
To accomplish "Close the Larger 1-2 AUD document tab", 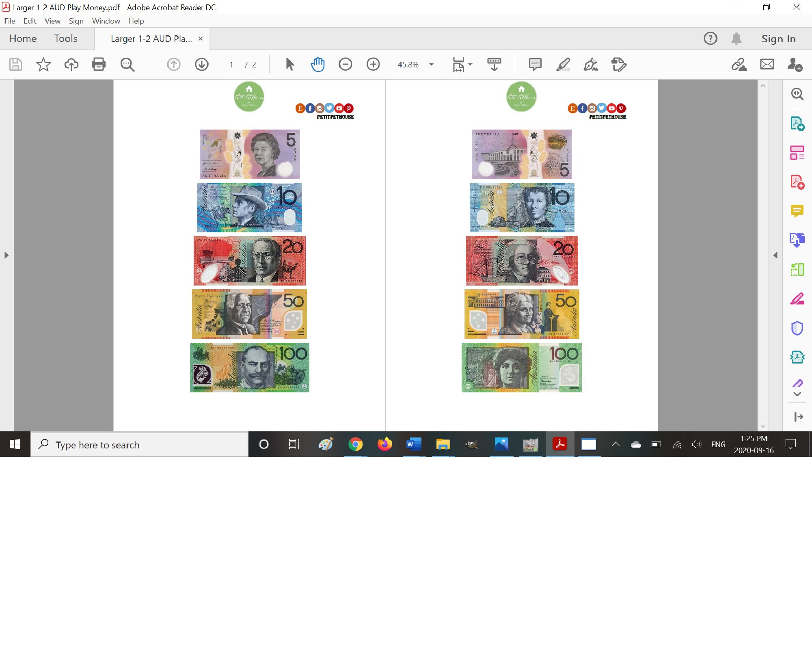I will point(200,39).
